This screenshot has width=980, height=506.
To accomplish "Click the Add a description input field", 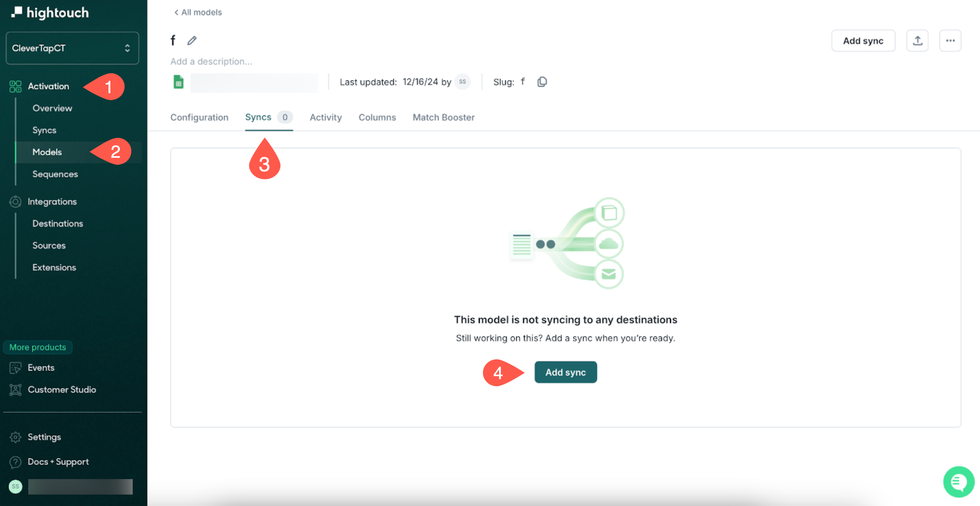I will pos(212,61).
